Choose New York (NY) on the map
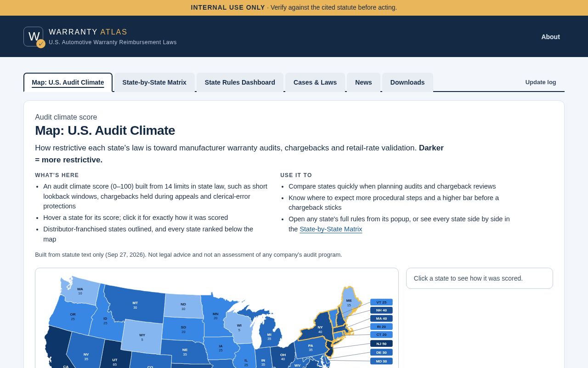This screenshot has height=368, width=588. (320, 329)
